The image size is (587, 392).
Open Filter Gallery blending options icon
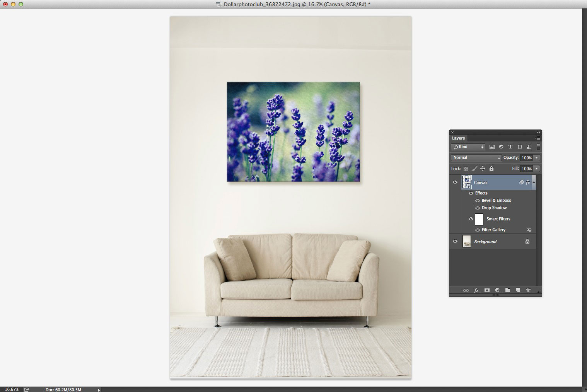(x=529, y=230)
